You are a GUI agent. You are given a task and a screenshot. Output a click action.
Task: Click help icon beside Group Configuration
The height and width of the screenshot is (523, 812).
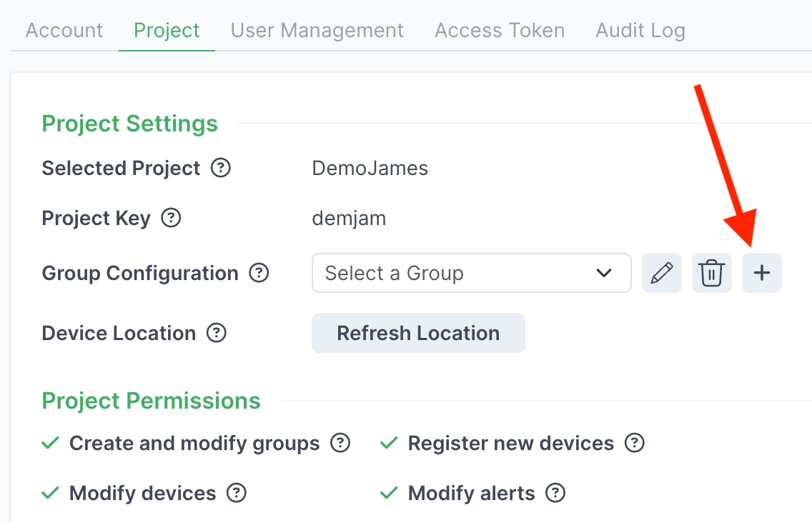[259, 273]
